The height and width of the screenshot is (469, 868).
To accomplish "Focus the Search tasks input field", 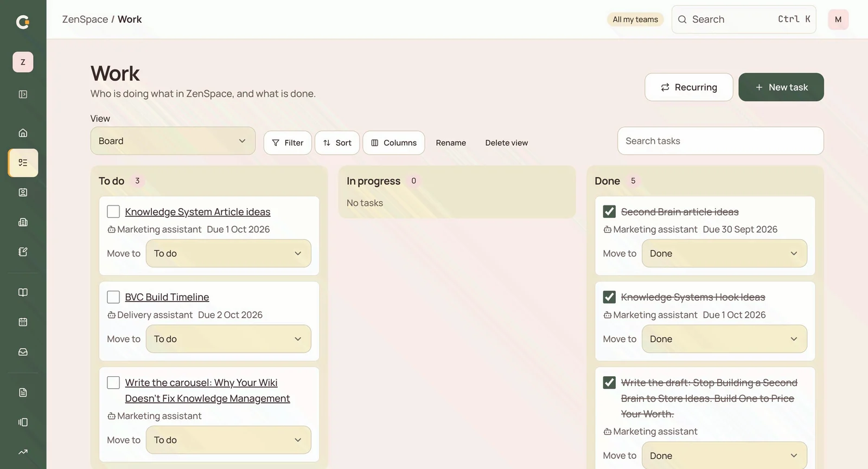I will pos(720,141).
